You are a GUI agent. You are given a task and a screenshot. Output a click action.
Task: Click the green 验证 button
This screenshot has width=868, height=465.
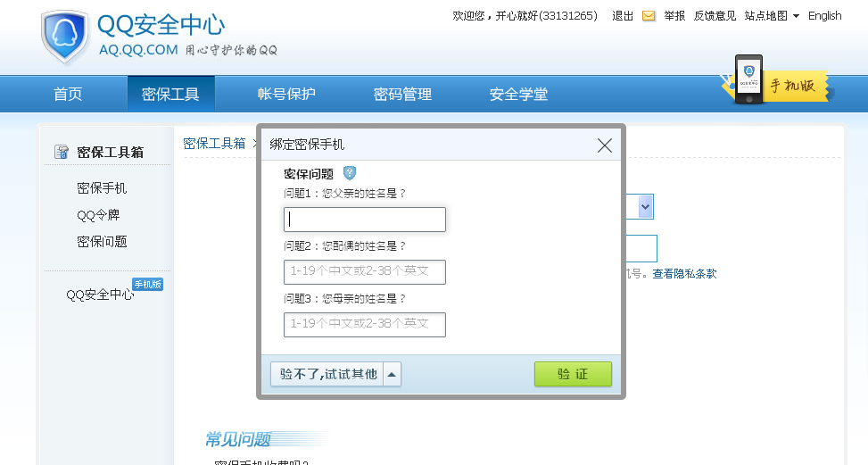tap(573, 374)
